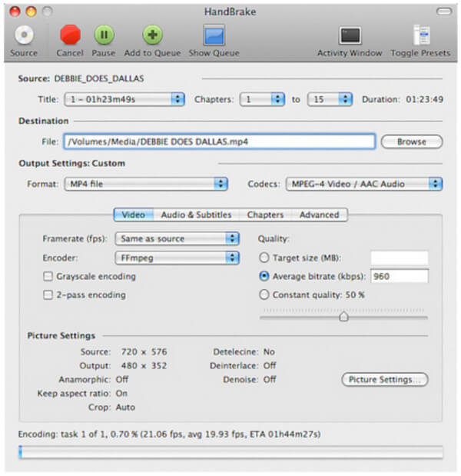The height and width of the screenshot is (476, 461).
Task: Click the source name DEBBIE_DOES_DALLAS
Action: pos(99,78)
